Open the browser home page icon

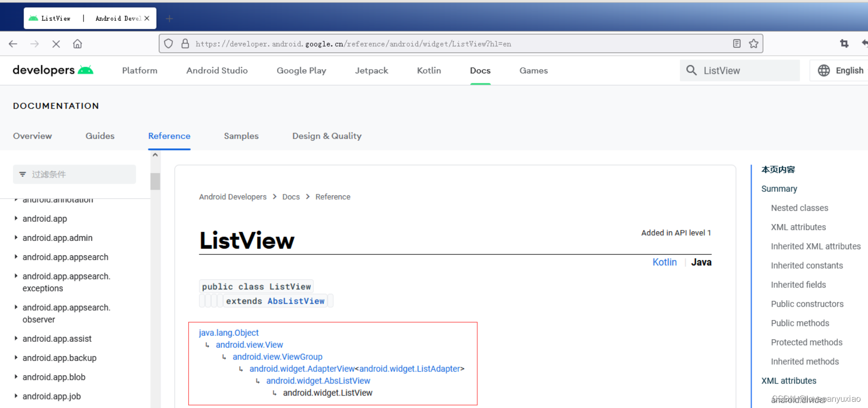point(77,44)
